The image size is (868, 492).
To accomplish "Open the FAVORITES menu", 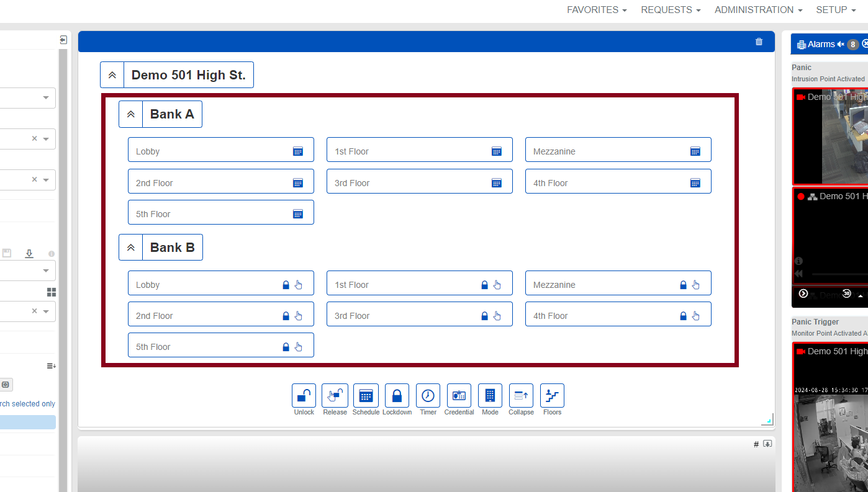I will (596, 10).
